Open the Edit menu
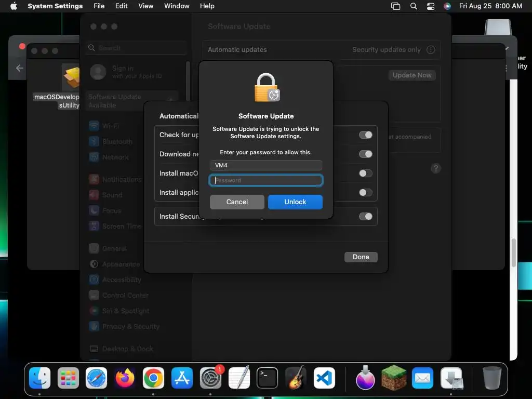 point(121,6)
